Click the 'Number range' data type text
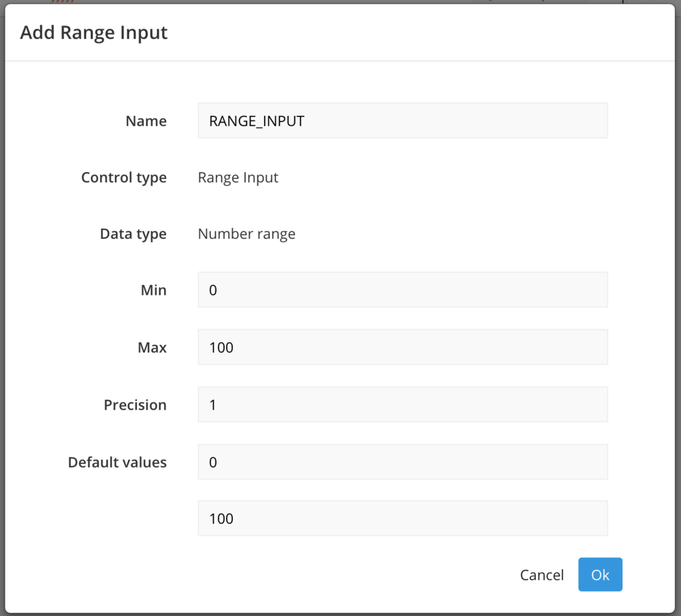Viewport: 681px width, 616px height. (x=247, y=234)
